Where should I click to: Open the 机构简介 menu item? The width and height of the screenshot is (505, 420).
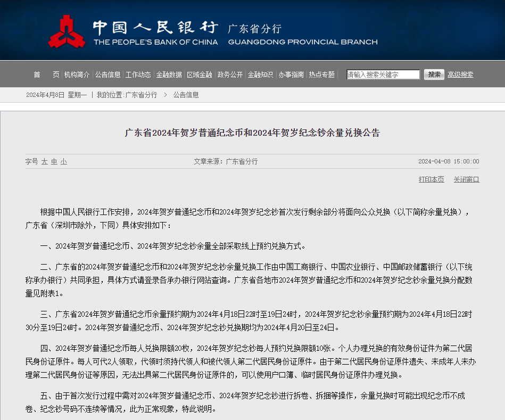pos(77,75)
